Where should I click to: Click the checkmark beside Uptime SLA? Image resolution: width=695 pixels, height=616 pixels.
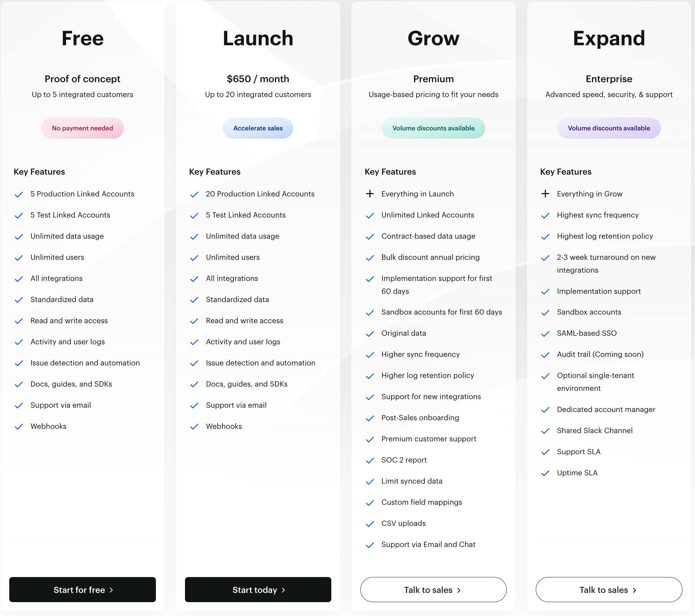tap(545, 473)
